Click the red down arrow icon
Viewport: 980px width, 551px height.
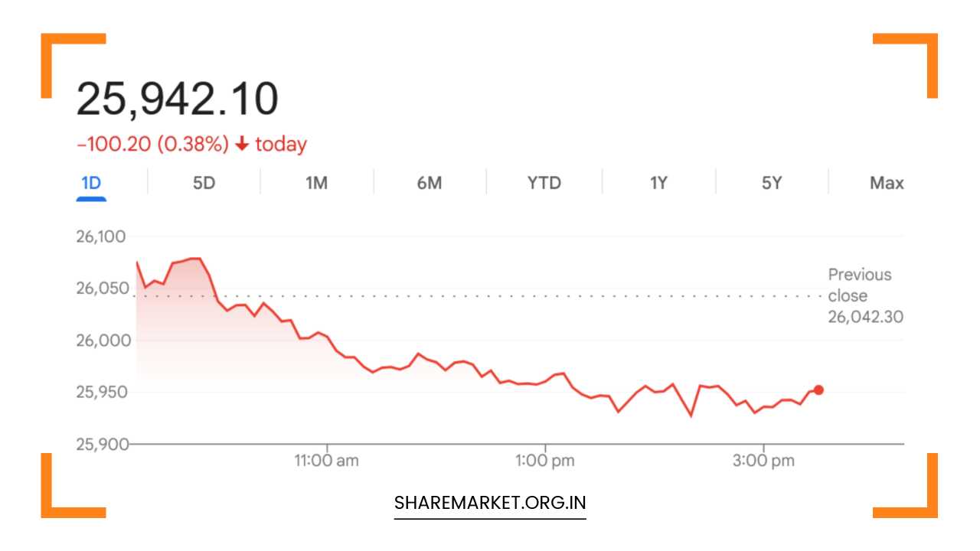(242, 145)
